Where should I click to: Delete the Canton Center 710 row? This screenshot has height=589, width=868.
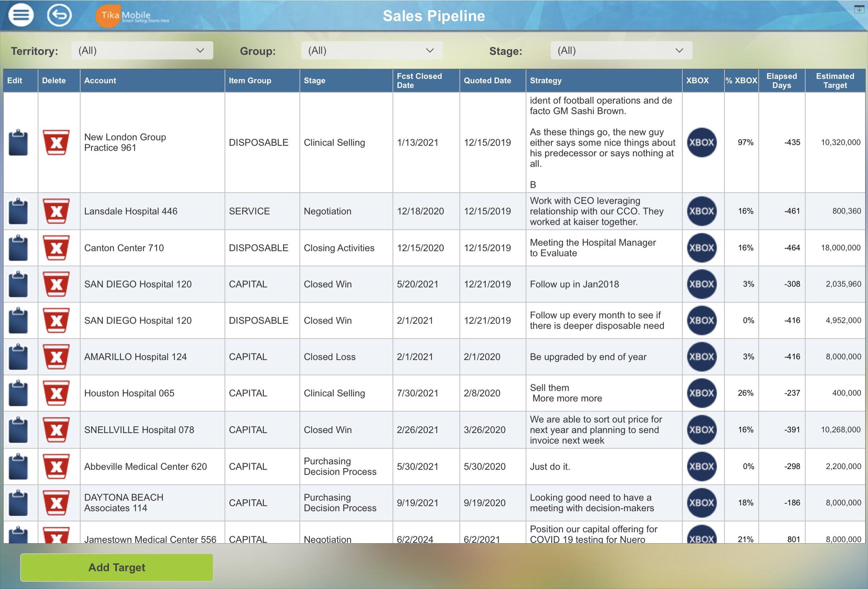pos(56,247)
